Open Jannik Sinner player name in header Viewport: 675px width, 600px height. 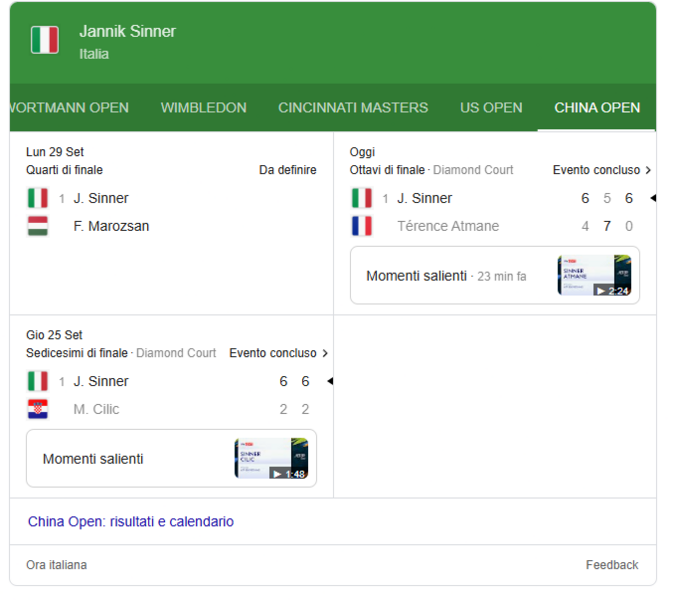point(127,32)
